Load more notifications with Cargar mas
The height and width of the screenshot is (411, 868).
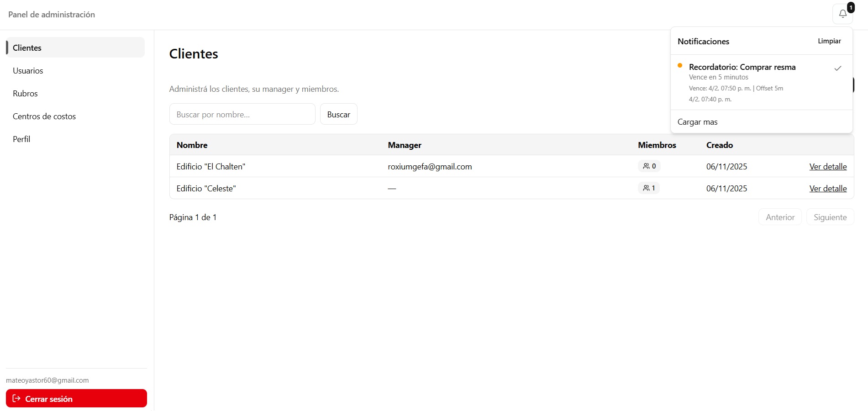pyautogui.click(x=697, y=122)
